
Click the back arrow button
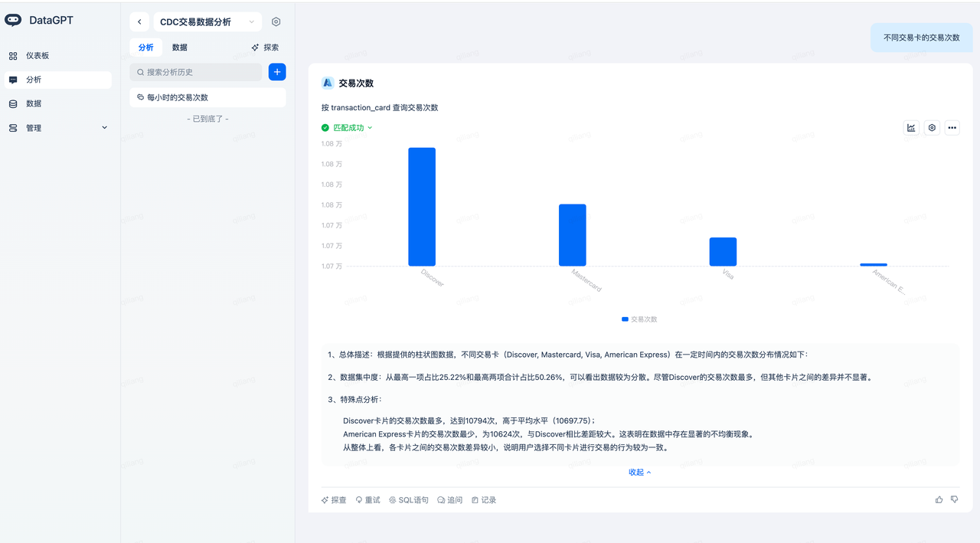(139, 22)
